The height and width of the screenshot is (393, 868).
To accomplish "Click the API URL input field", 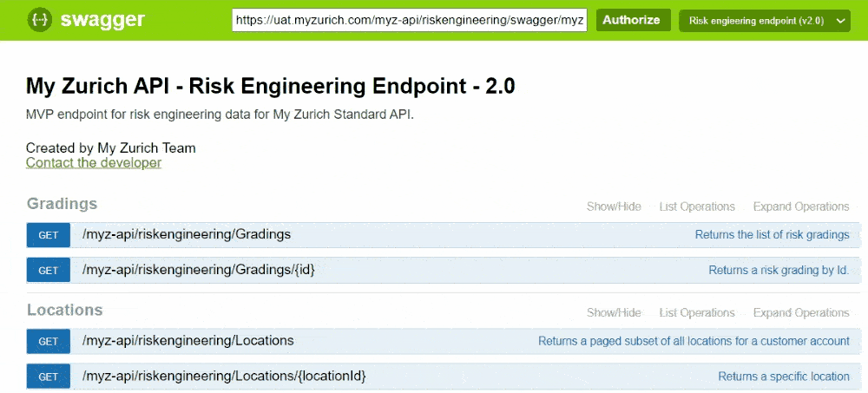I will pos(409,20).
